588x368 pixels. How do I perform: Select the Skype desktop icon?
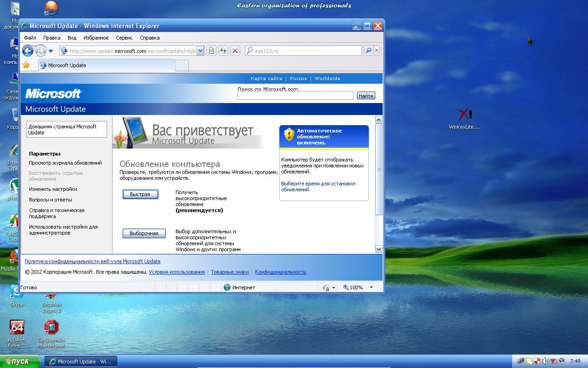[17, 295]
